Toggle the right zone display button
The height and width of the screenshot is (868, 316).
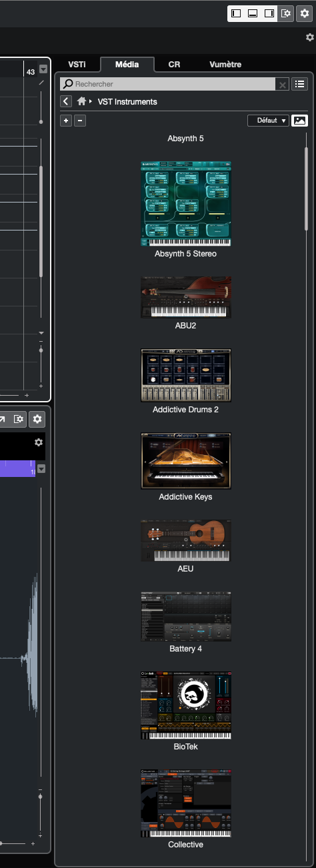coord(269,13)
